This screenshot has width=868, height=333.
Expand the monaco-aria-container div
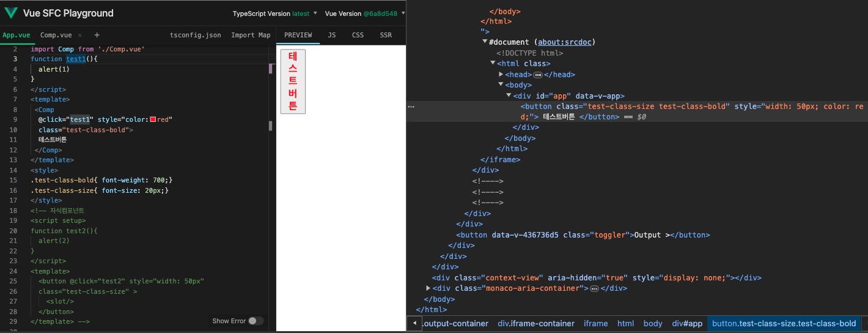pyautogui.click(x=428, y=288)
